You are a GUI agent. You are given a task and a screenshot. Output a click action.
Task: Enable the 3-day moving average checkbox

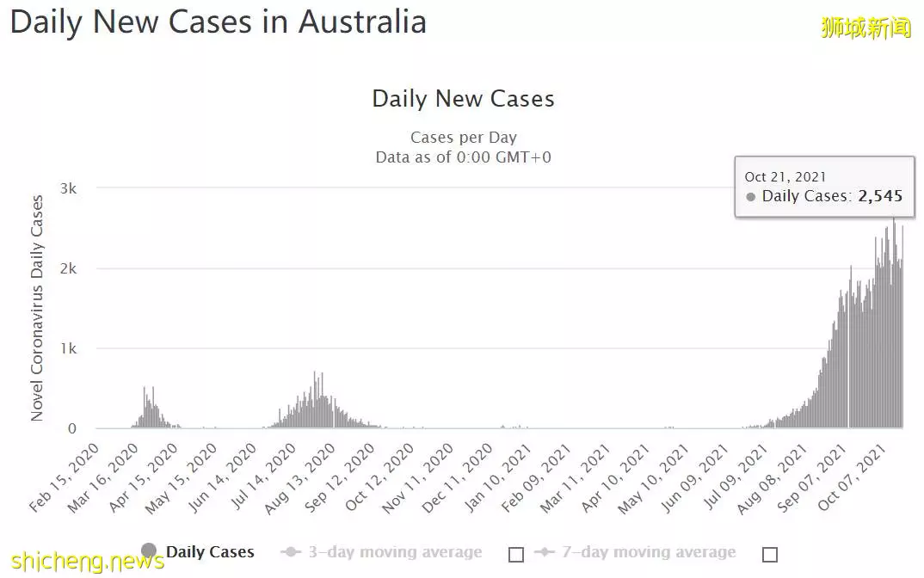coord(516,555)
